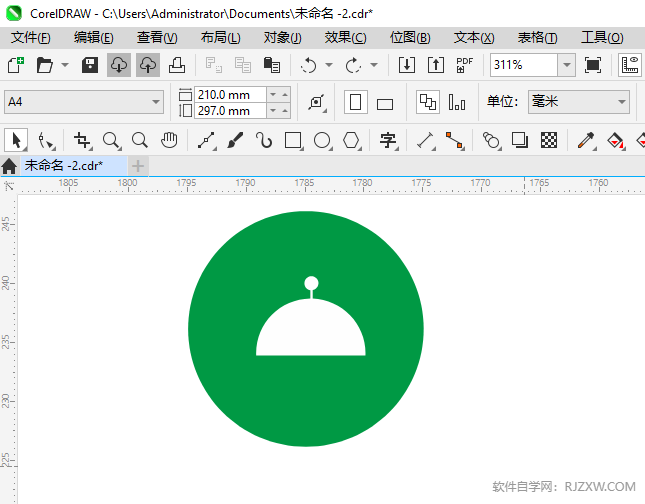Viewport: 645px width, 504px height.
Task: Select the Color Eyedropper tool
Action: 586,140
